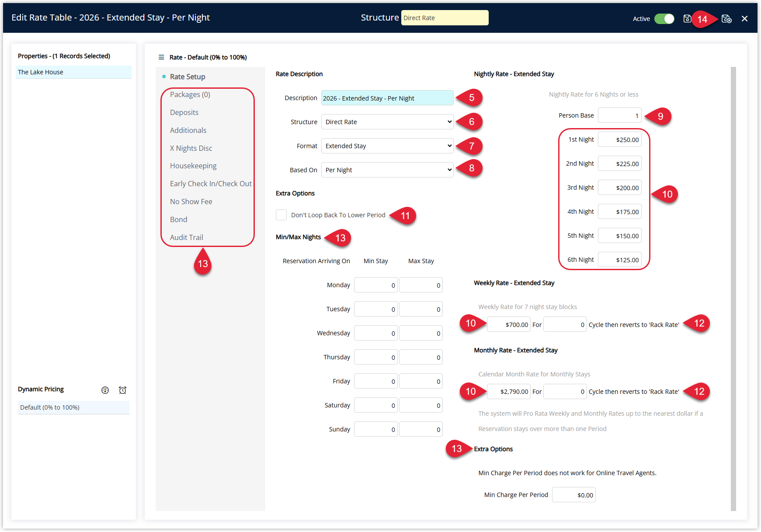Open the Dynamic Pricing gauge icon
This screenshot has width=761, height=532.
[105, 390]
